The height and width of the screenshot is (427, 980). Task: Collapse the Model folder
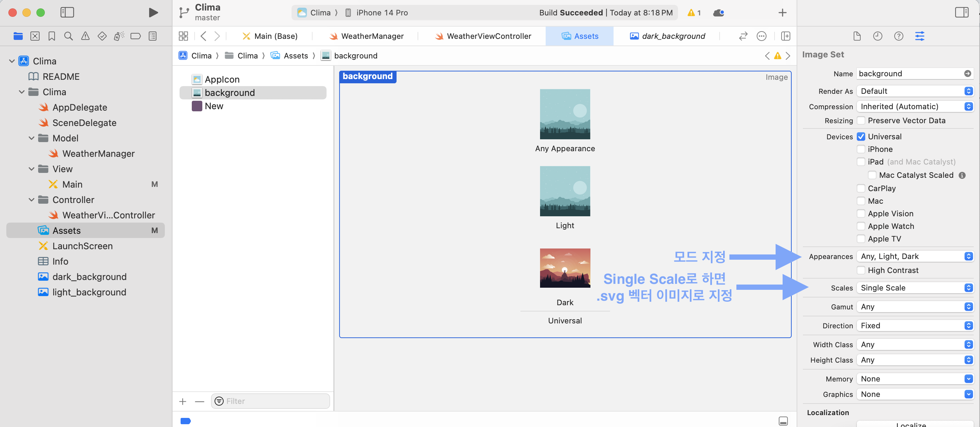point(31,138)
